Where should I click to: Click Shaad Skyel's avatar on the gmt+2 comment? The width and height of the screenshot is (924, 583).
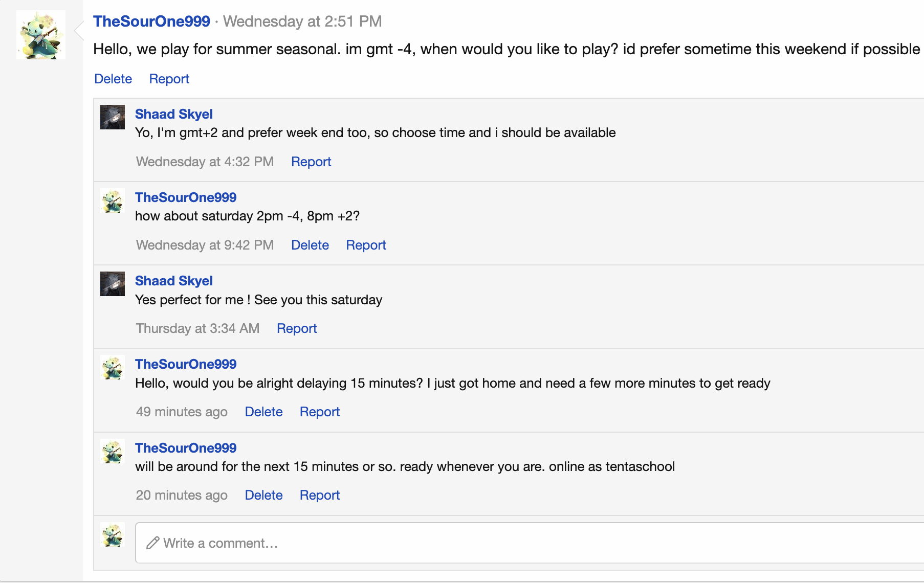113,117
